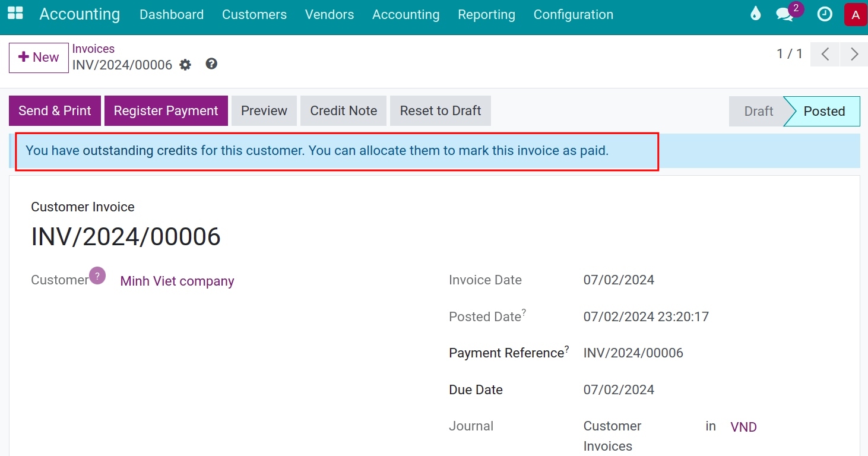Open the Customers menu
The height and width of the screenshot is (456, 868).
tap(254, 14)
